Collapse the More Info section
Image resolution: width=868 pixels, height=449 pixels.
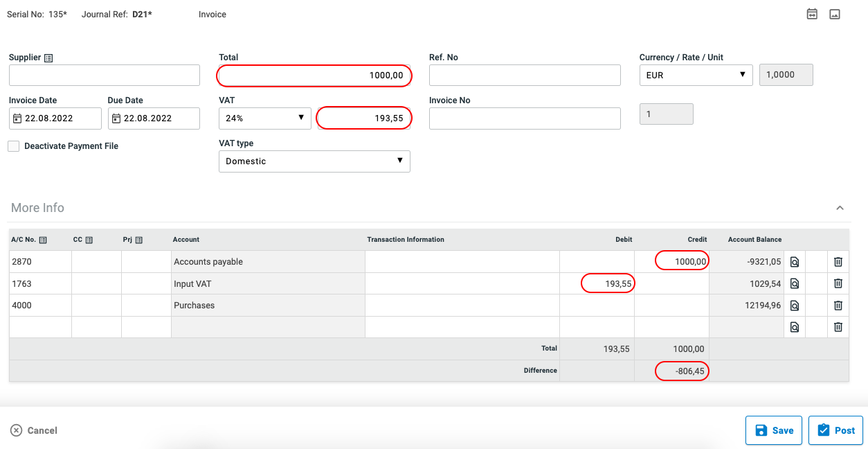[840, 208]
